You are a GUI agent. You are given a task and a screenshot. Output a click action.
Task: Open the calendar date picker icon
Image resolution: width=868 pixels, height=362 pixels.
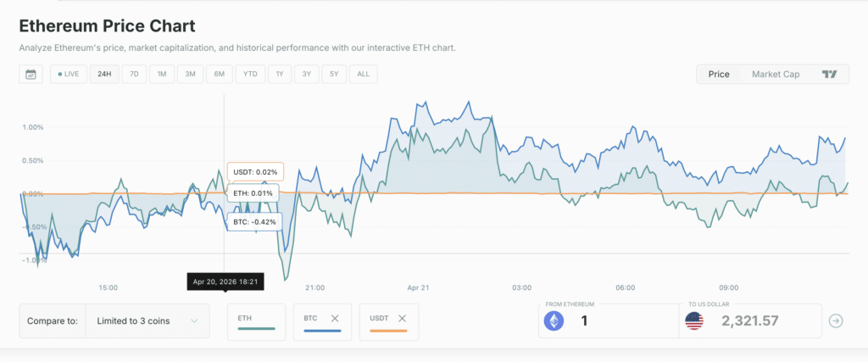[31, 74]
